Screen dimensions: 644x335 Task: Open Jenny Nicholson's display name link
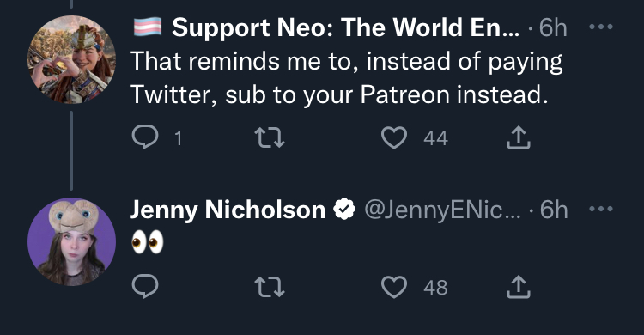coord(228,210)
